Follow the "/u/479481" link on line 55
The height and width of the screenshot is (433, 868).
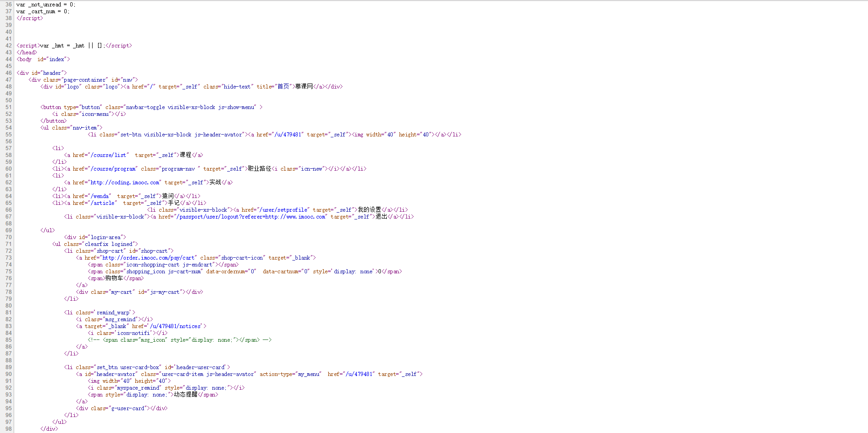click(x=288, y=135)
